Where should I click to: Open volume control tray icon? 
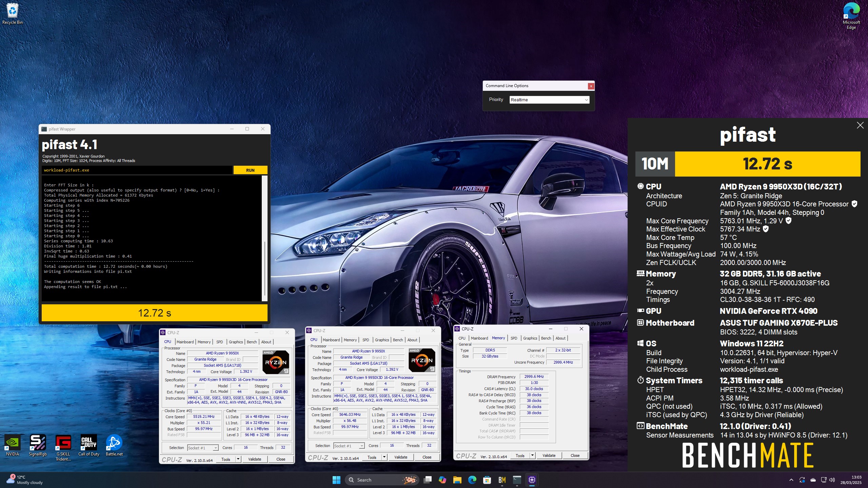click(x=832, y=480)
